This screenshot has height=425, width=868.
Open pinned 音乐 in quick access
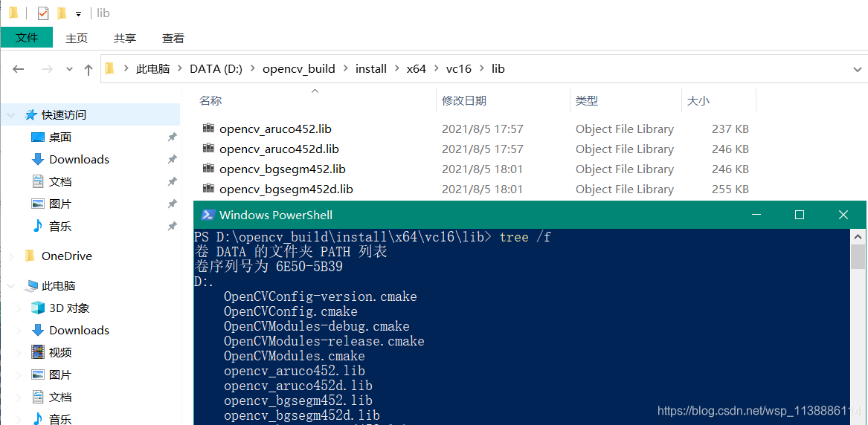60,226
